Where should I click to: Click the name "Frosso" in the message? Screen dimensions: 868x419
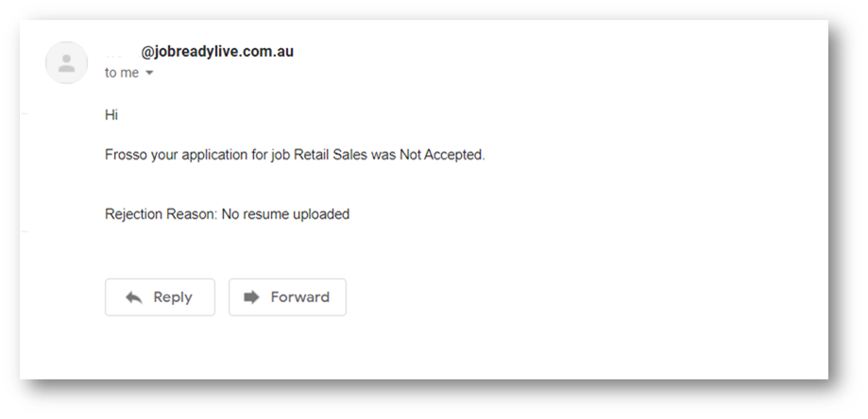[x=126, y=155]
